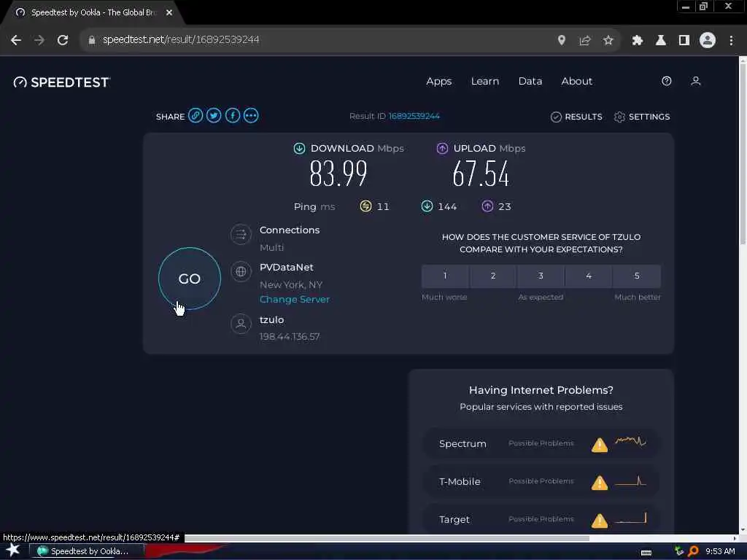Viewport: 747px width, 560px height.
Task: Click the Speedtest by Ookla taskbar button
Action: [87, 551]
